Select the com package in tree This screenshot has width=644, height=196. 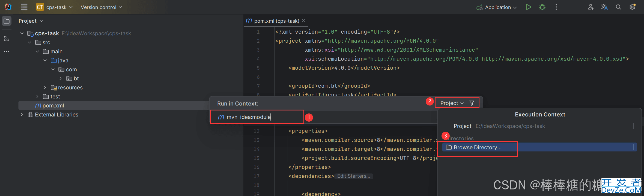pyautogui.click(x=68, y=69)
